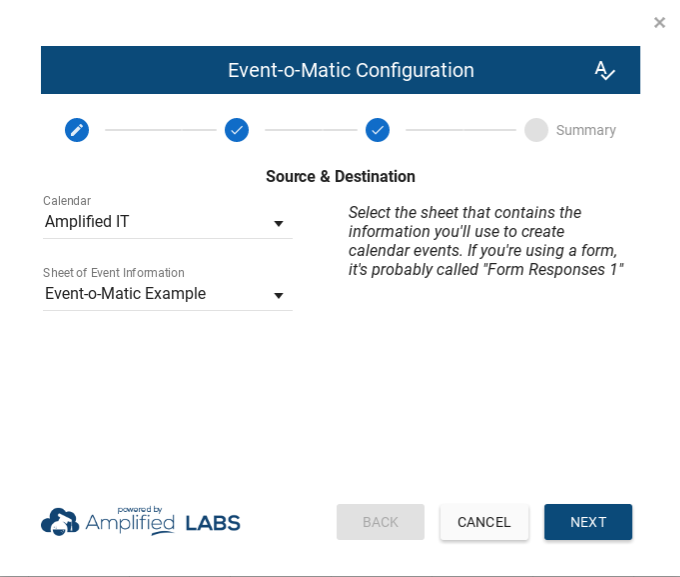Jump to the Summary step label
The height and width of the screenshot is (577, 680).
pos(586,130)
